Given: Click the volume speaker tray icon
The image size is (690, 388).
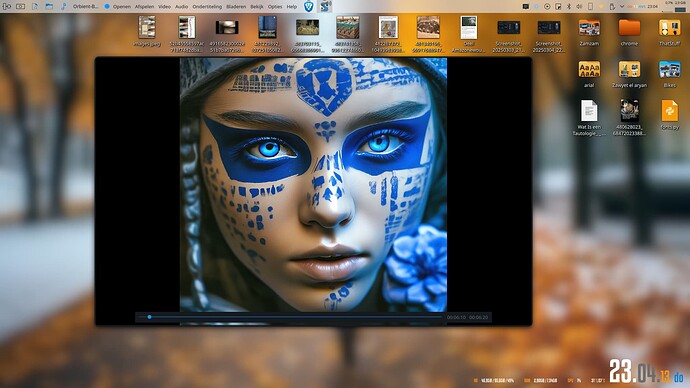Looking at the screenshot, I should (x=579, y=7).
